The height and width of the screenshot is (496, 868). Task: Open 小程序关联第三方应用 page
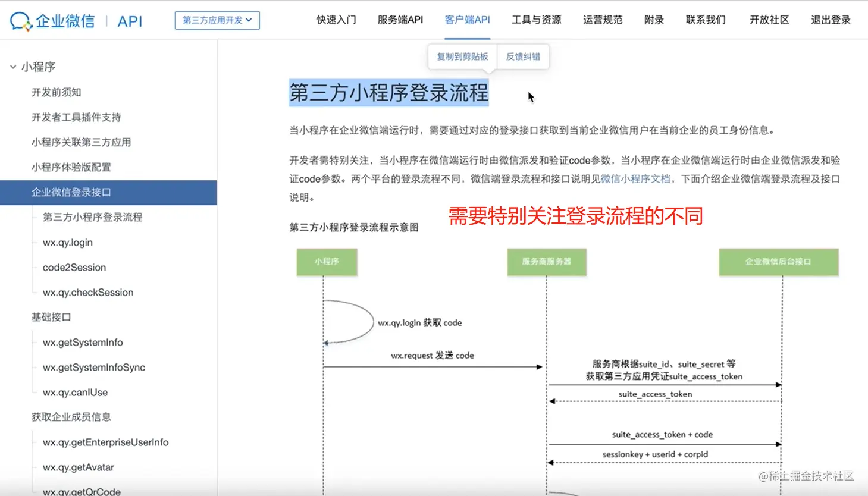pyautogui.click(x=82, y=142)
